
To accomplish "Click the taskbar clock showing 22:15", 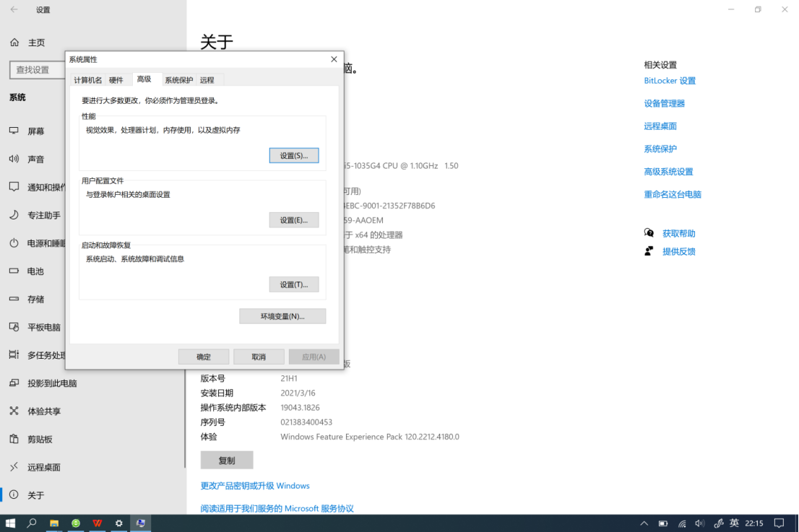I will tap(754, 523).
